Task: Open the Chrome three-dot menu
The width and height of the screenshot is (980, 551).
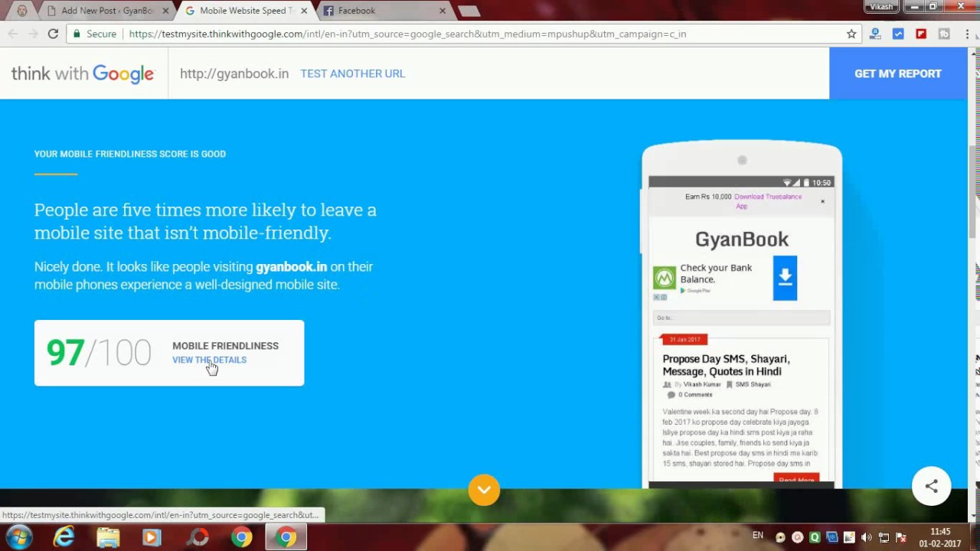Action: tap(968, 34)
